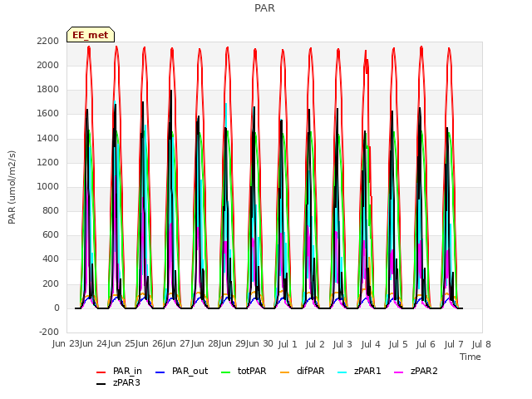The height and width of the screenshot is (399, 532).
Task: Click the red PAR_in legend swatch
Action: point(101,372)
